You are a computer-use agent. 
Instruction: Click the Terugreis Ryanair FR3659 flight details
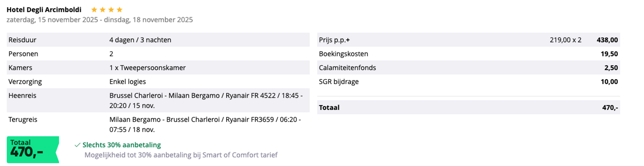click(x=205, y=124)
